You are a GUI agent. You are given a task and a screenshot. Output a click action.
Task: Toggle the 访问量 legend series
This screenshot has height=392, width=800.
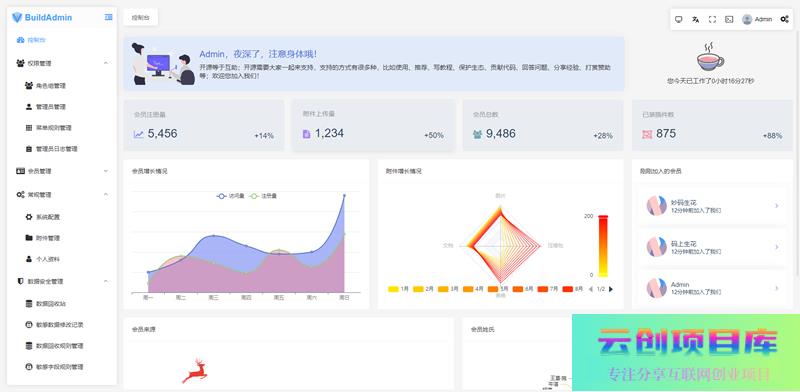(230, 196)
